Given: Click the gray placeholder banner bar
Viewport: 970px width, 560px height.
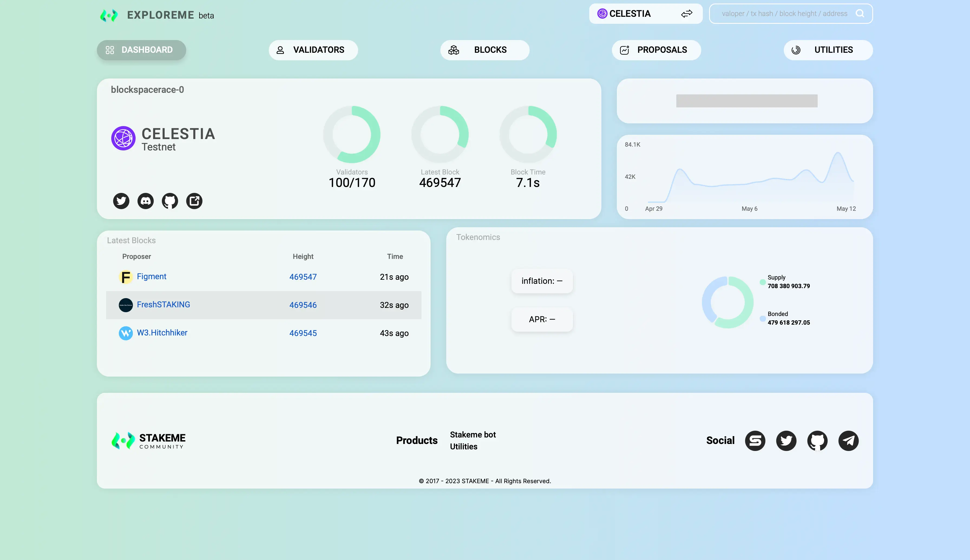Looking at the screenshot, I should coord(747,101).
